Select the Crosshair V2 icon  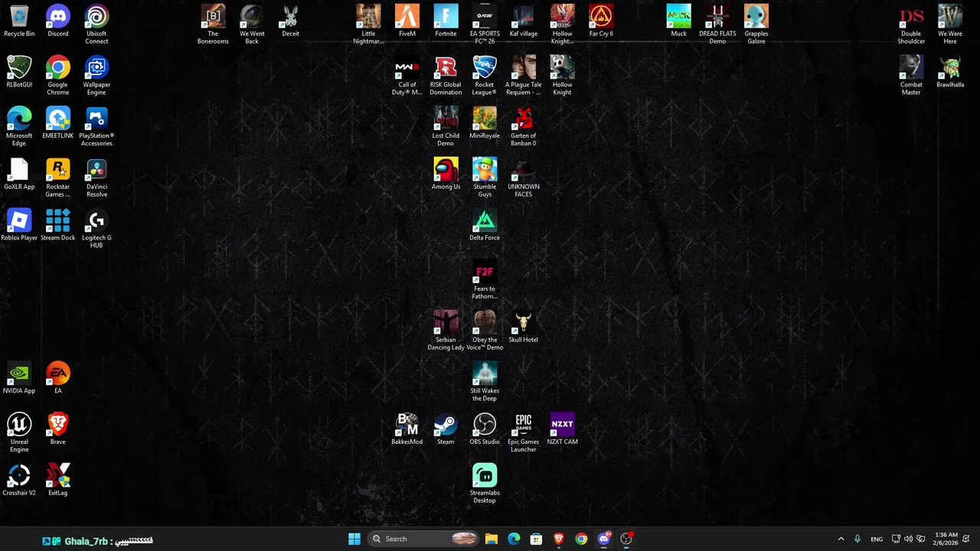pos(19,481)
